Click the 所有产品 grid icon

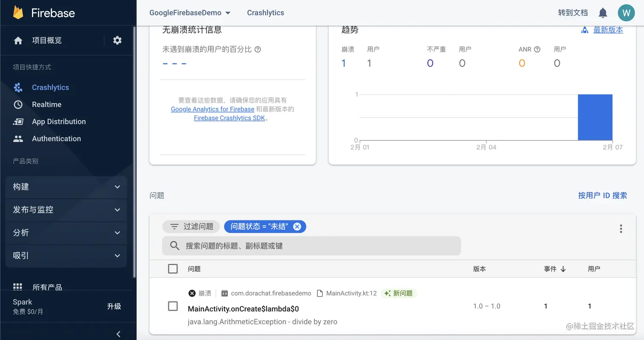pyautogui.click(x=17, y=287)
